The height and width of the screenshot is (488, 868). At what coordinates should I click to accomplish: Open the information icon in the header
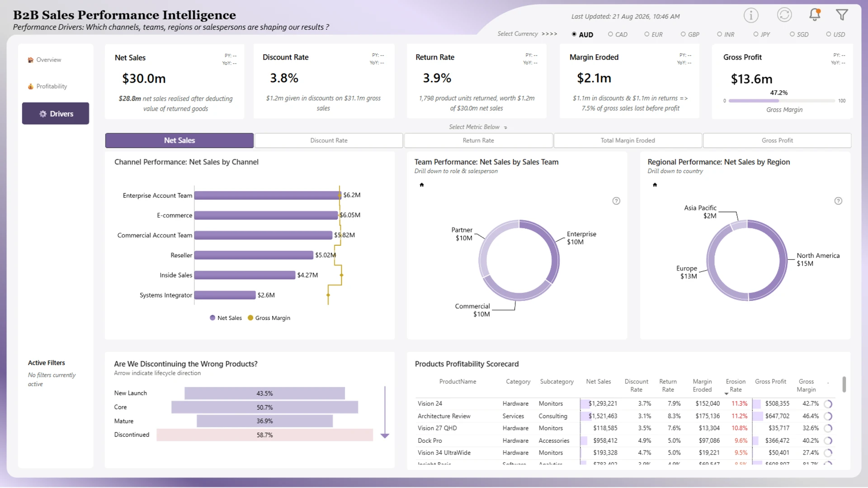tap(751, 15)
